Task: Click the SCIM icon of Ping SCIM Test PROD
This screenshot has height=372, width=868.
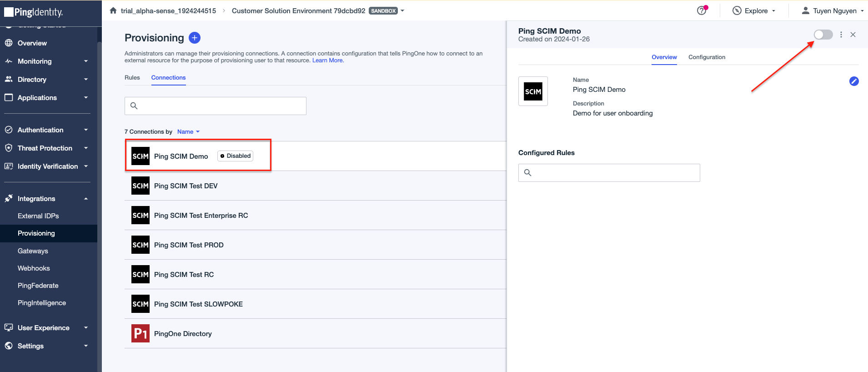Action: coord(140,245)
